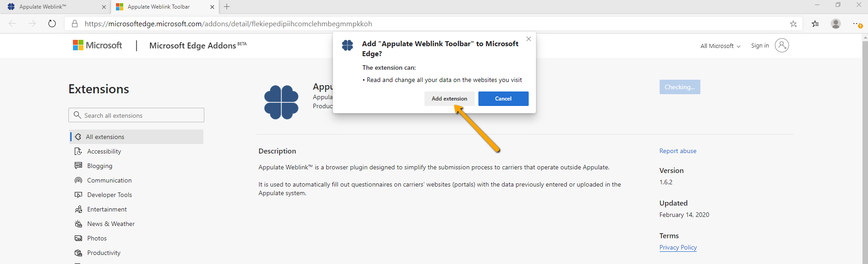868x264 pixels.
Task: Open Microsoft Edge Addons home link
Action: (198, 45)
